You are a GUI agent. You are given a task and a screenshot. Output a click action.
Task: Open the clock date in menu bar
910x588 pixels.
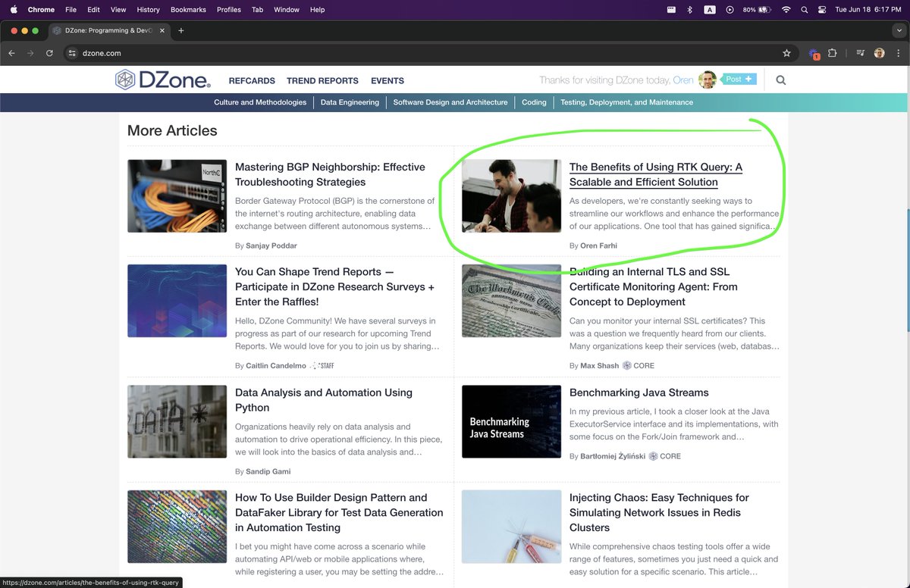tap(868, 9)
